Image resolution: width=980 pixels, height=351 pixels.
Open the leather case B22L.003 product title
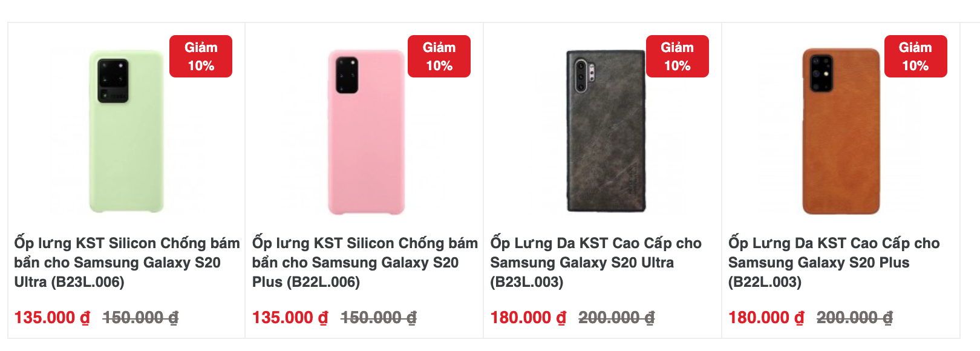[834, 263]
